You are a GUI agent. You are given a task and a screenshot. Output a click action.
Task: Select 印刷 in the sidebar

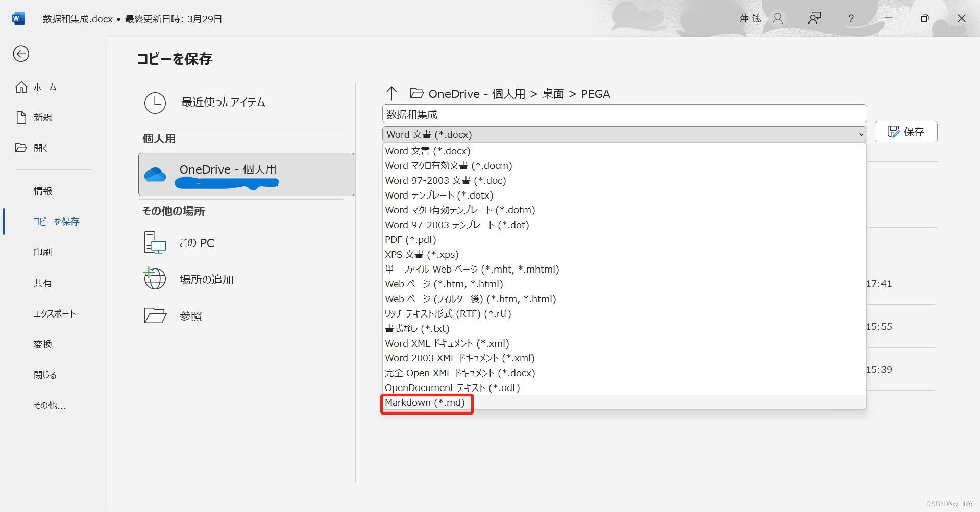(43, 252)
